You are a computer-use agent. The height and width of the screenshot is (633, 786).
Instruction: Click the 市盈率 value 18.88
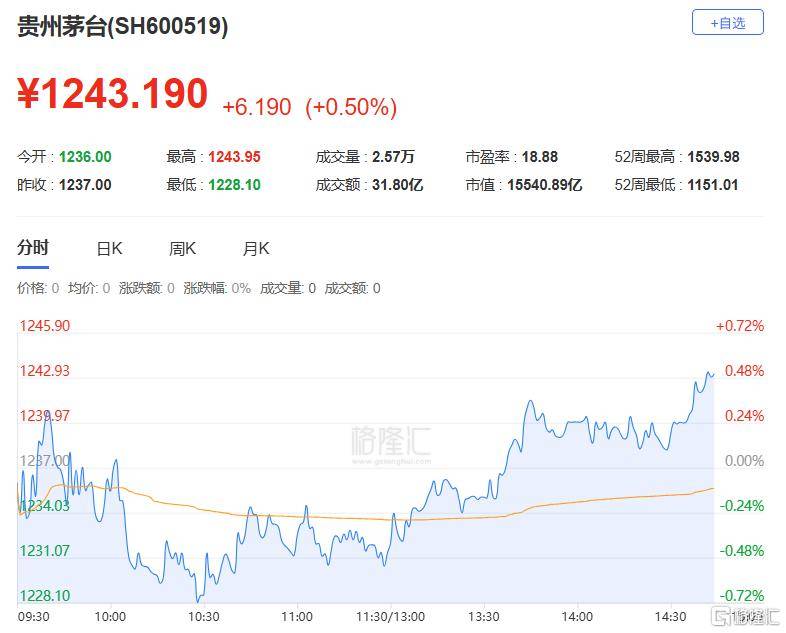click(540, 157)
